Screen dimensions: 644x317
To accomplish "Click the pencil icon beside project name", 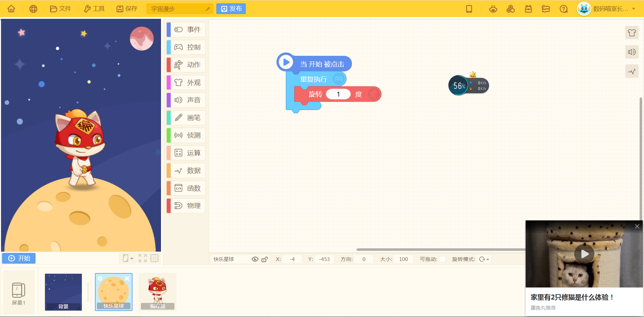I will coord(208,9).
